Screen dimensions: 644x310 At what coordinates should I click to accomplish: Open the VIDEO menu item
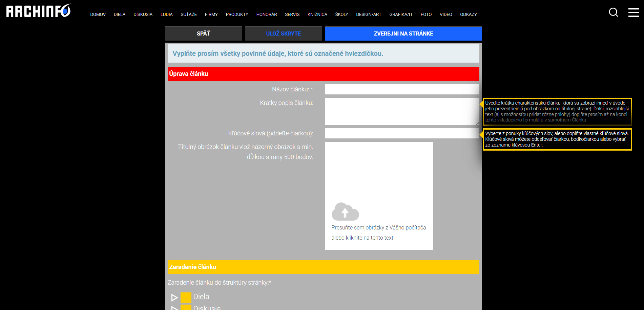(x=446, y=15)
